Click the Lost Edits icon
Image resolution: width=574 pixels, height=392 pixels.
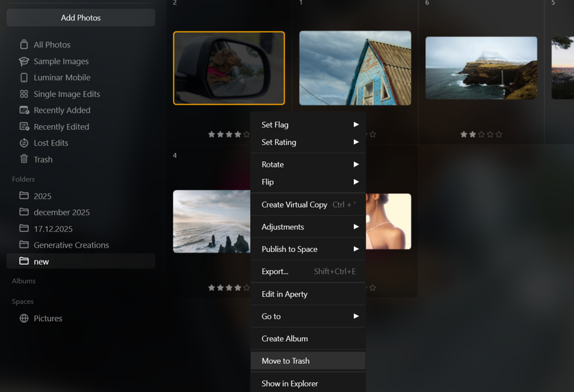click(x=24, y=143)
